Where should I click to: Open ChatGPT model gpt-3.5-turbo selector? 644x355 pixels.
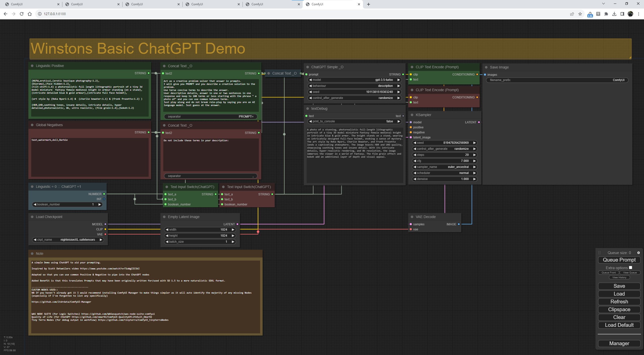pos(355,80)
